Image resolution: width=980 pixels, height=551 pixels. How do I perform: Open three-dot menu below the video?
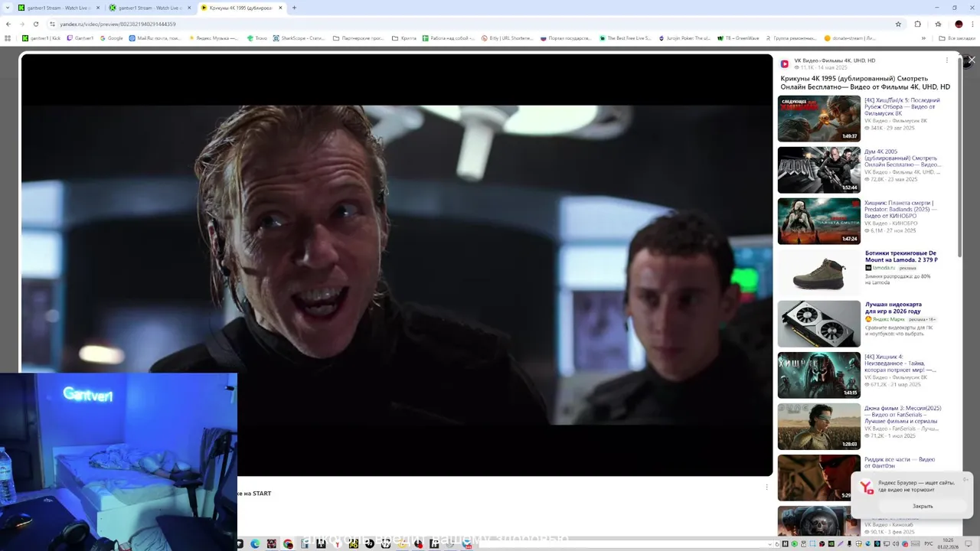click(x=766, y=487)
